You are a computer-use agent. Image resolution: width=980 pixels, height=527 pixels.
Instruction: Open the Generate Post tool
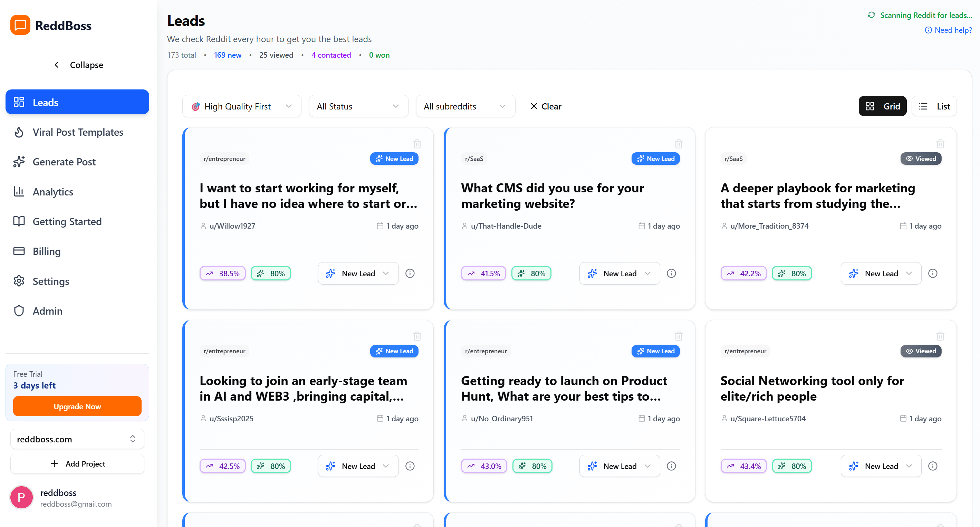(x=64, y=162)
